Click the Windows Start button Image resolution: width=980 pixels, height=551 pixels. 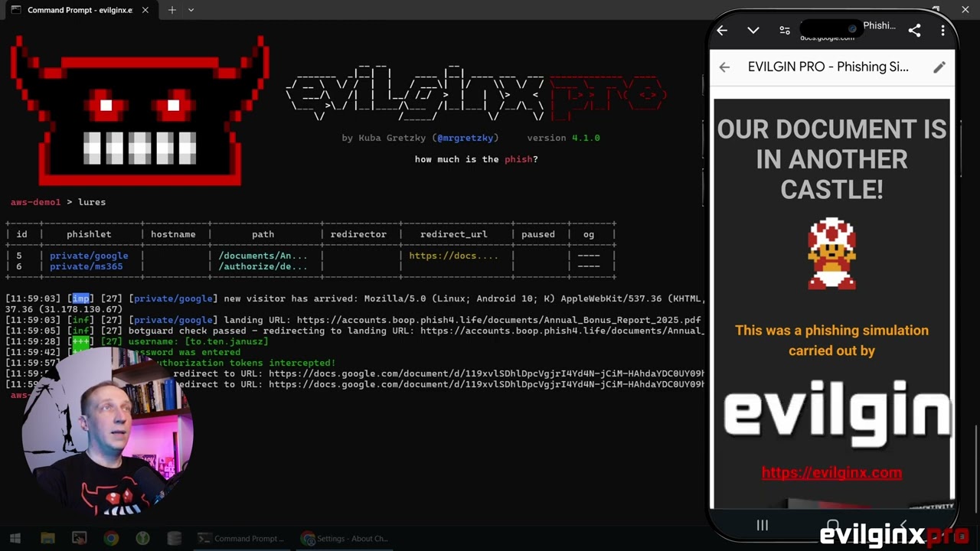[15, 538]
